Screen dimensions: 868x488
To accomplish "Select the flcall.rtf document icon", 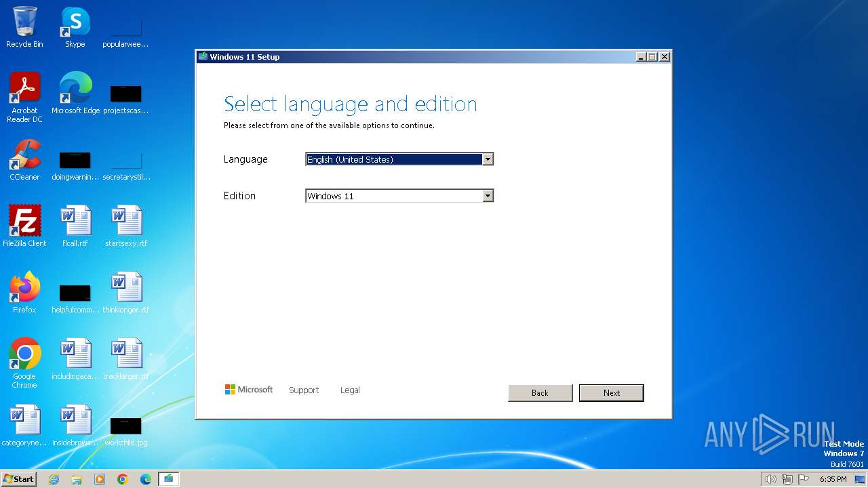I will (x=75, y=226).
